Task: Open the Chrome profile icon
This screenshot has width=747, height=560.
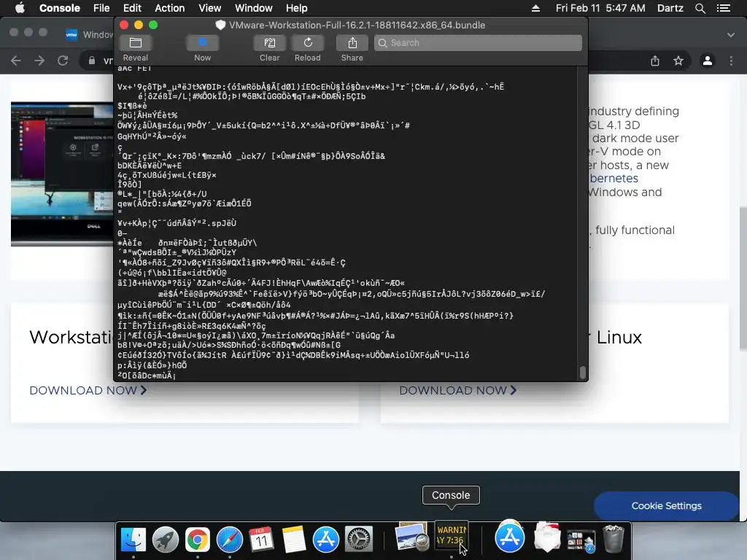Action: pyautogui.click(x=708, y=61)
